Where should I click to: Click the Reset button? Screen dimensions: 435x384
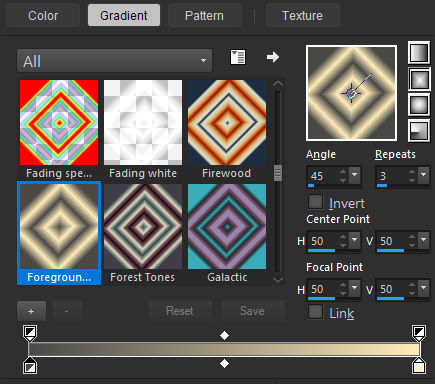click(x=180, y=311)
